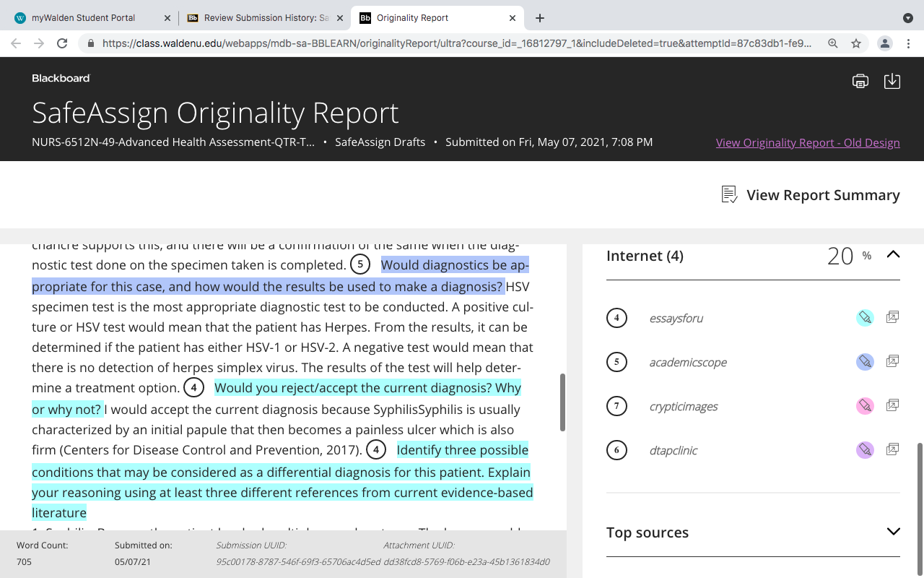Open View Originality Report - Old Design
Image resolution: width=924 pixels, height=578 pixels.
point(808,142)
